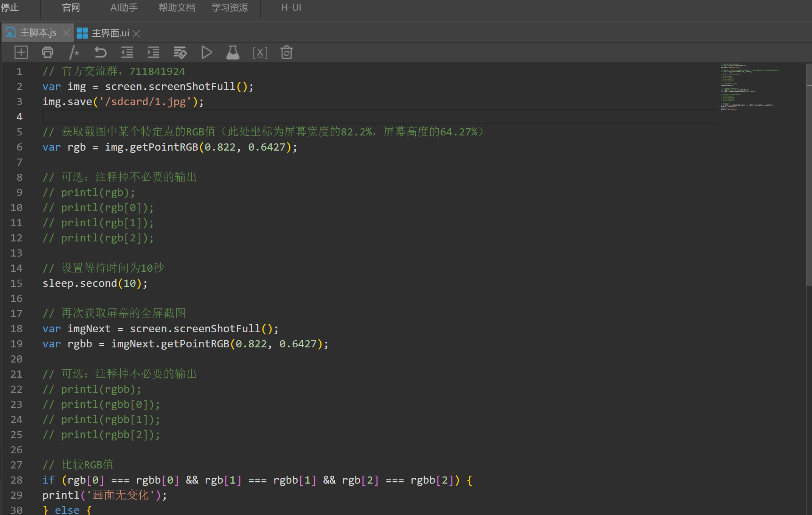Click the trash clear icon

point(287,52)
